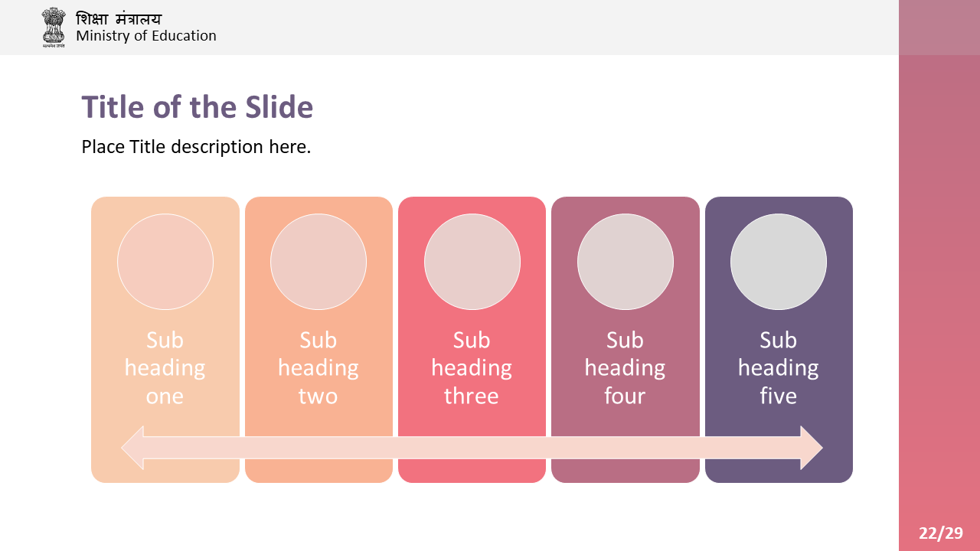The image size is (980, 551).
Task: Click the 22/29 slide number
Action: click(941, 533)
